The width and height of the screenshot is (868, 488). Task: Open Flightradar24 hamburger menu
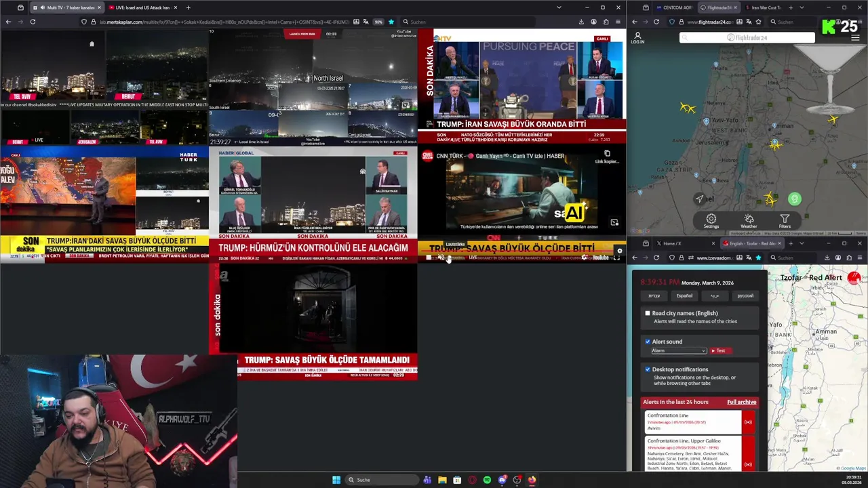point(855,37)
